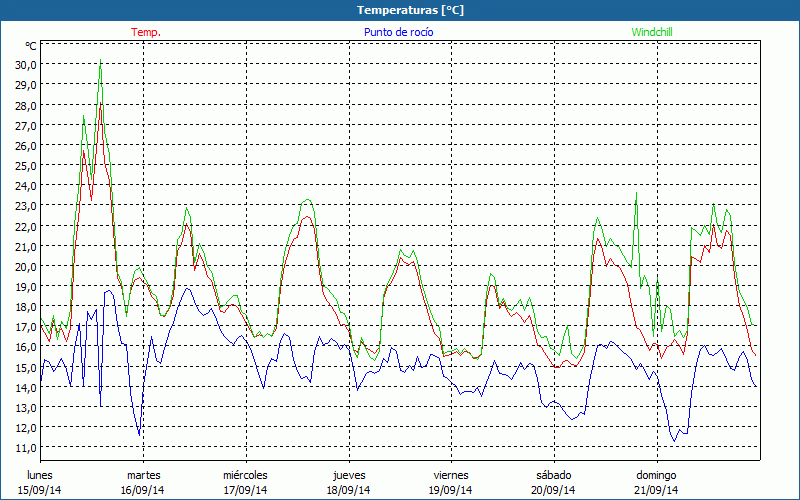Select the miércoles day label

click(245, 475)
